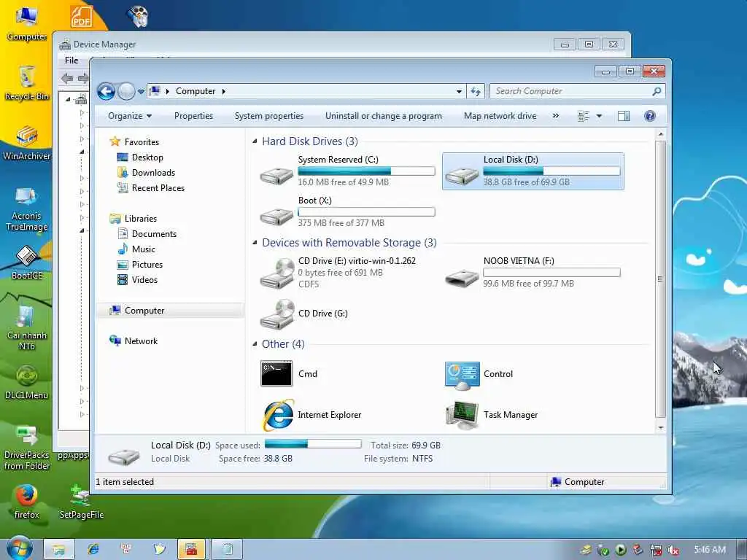Launch Internet Explorer from Other group

(x=278, y=415)
